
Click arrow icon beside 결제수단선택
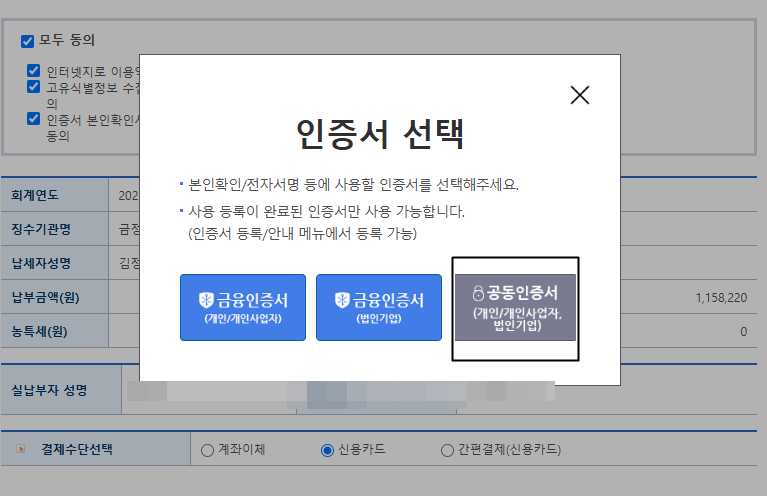pyautogui.click(x=21, y=449)
